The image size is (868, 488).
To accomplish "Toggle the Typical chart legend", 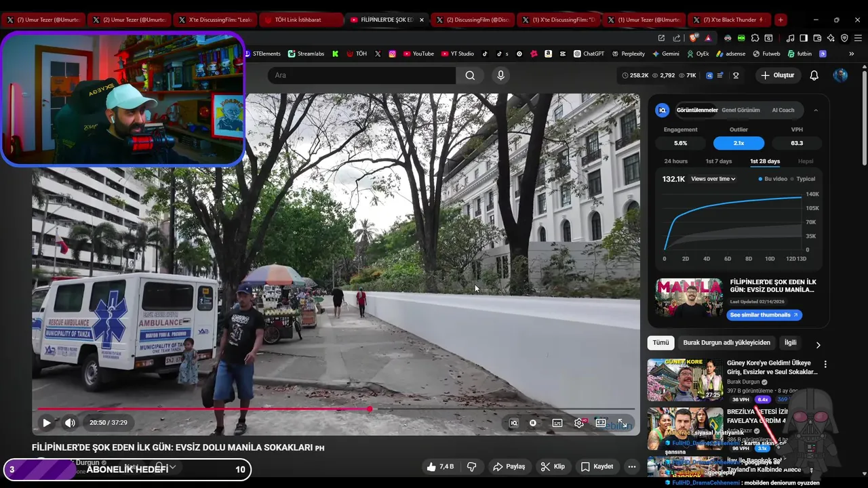I will [803, 179].
